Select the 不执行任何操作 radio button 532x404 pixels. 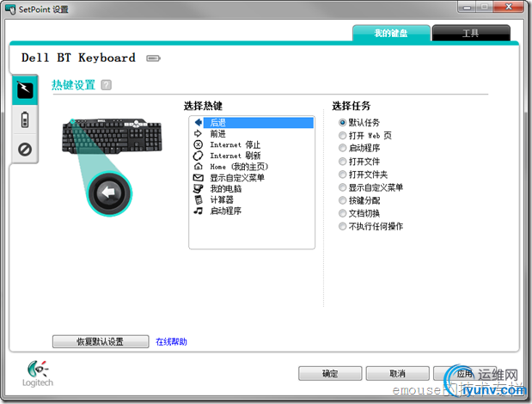pyautogui.click(x=342, y=226)
